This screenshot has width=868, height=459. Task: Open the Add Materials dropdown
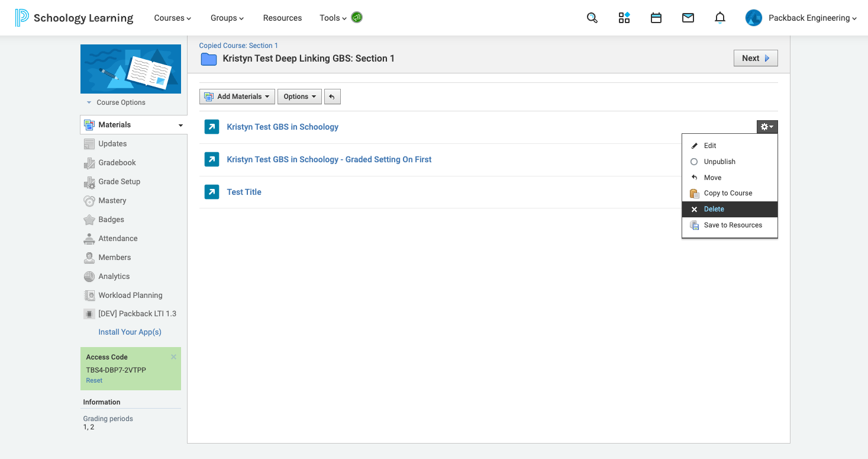click(237, 97)
